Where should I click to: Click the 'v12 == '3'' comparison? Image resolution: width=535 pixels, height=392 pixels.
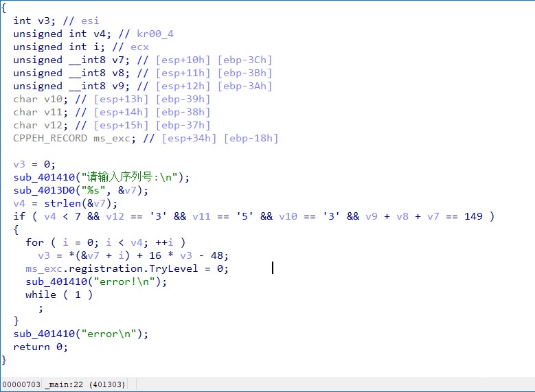click(137, 216)
